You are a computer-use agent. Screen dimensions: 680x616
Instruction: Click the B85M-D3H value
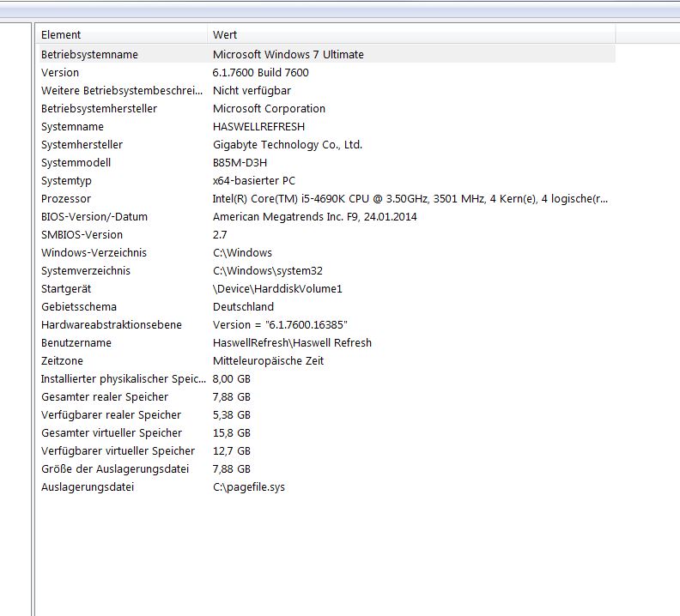coord(240,162)
